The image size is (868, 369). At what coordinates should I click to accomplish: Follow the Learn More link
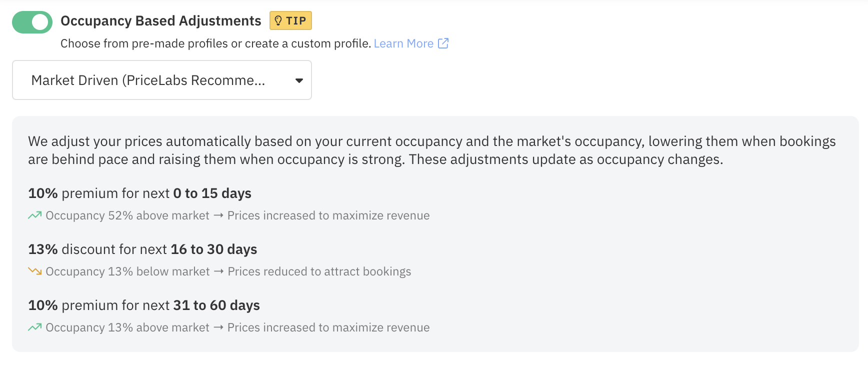tap(403, 43)
